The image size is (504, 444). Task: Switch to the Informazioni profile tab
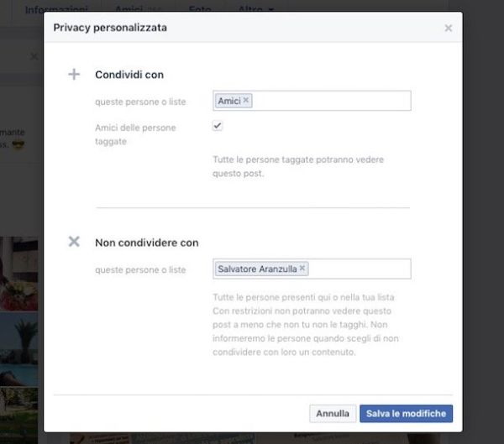coord(56,9)
